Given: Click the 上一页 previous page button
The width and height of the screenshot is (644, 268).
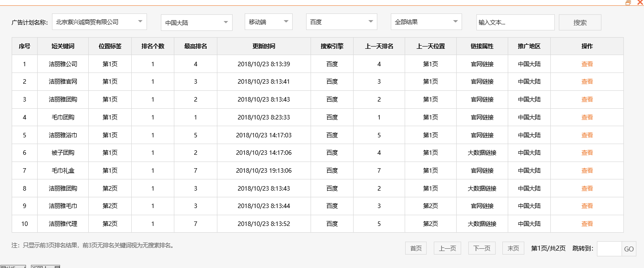Looking at the screenshot, I should tap(447, 247).
